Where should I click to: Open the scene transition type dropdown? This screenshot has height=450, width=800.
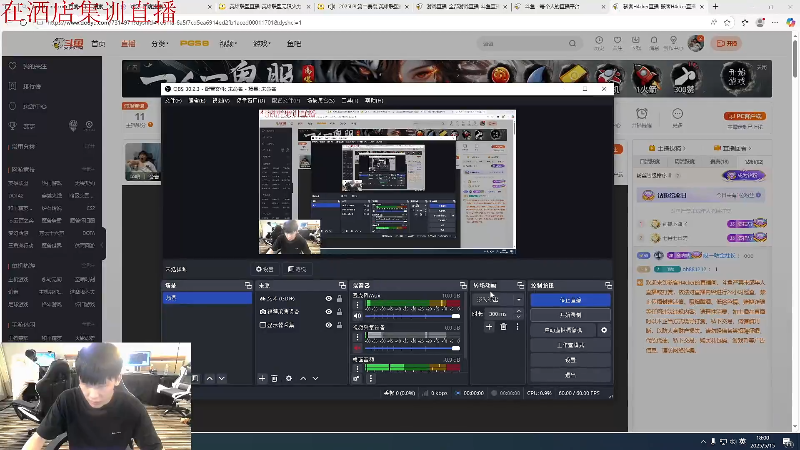(x=498, y=299)
